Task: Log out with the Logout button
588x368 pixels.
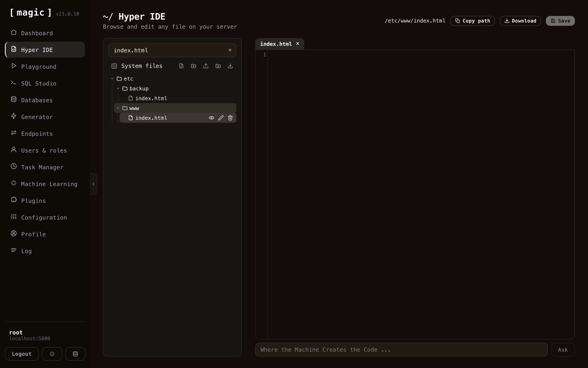Action: [22, 354]
